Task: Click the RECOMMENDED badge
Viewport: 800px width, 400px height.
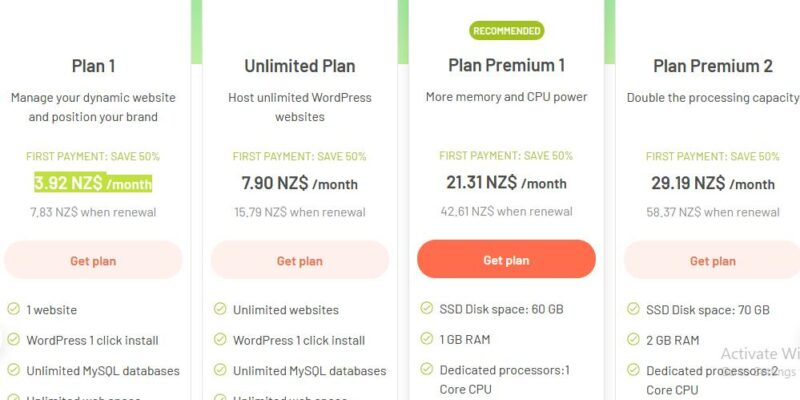Action: 507,31
